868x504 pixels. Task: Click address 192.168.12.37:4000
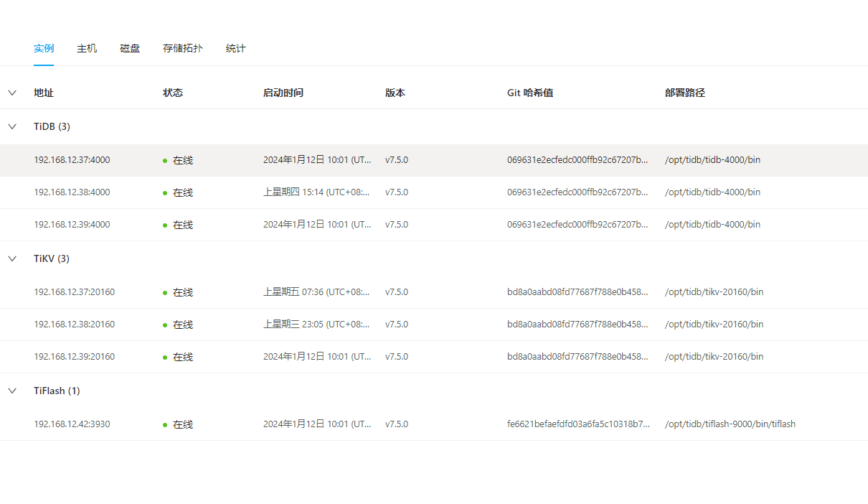(72, 160)
